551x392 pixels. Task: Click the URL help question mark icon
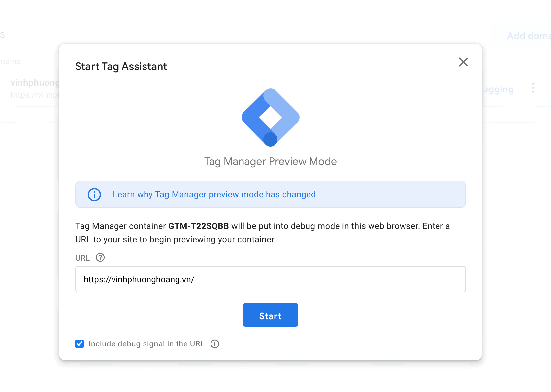point(100,257)
